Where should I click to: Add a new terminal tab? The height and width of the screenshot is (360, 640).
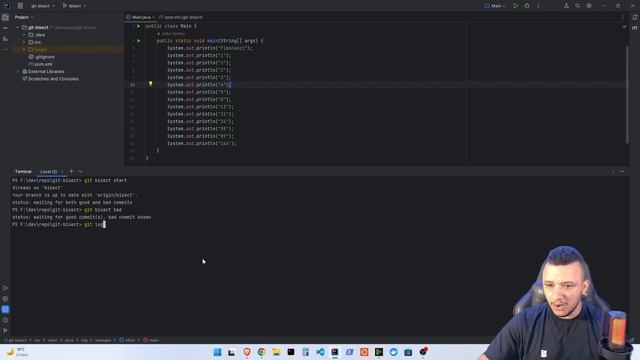coord(71,171)
